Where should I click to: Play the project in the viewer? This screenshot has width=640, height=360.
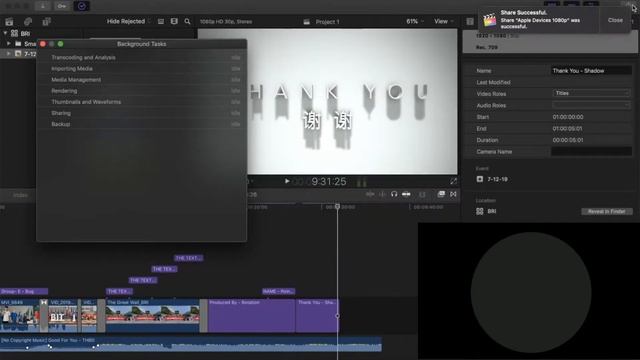point(287,181)
